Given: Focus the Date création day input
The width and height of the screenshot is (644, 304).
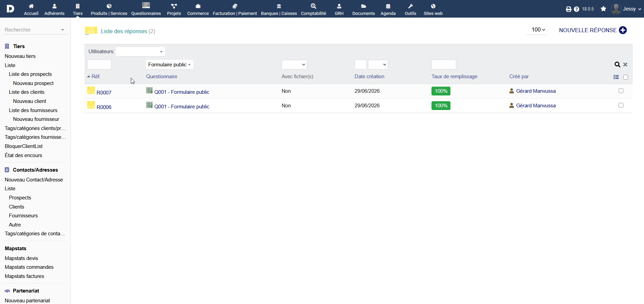Looking at the screenshot, I should click(361, 65).
